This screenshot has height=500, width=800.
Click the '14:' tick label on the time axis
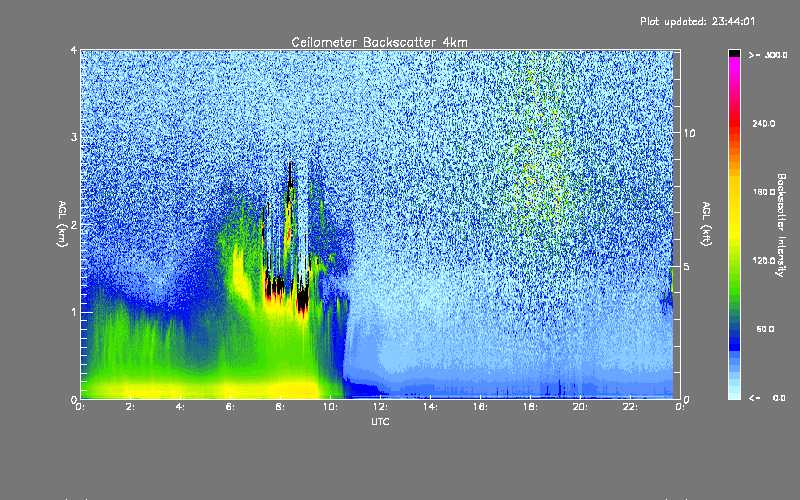click(430, 407)
